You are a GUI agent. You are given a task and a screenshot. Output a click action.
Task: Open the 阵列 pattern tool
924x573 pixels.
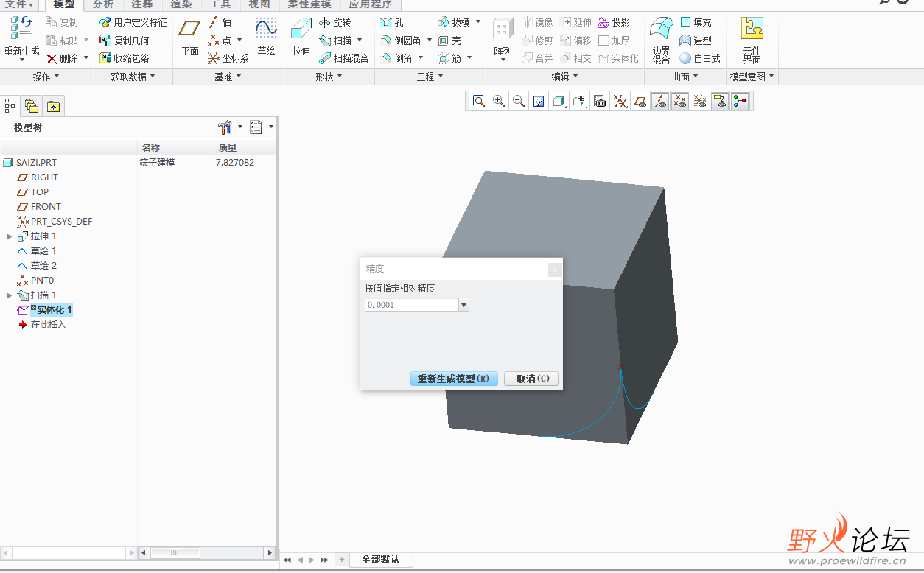[503, 38]
